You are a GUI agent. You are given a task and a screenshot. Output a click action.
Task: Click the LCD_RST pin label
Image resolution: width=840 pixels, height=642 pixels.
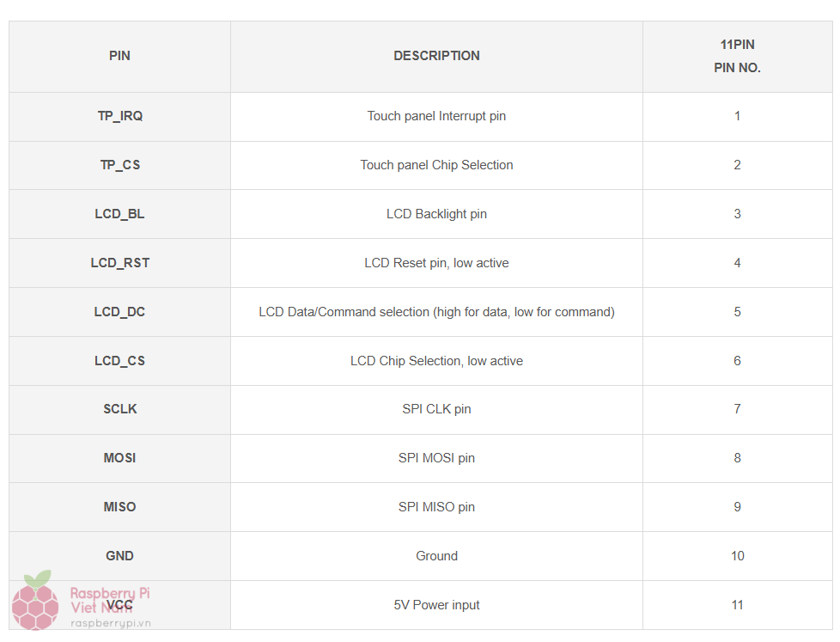[120, 263]
